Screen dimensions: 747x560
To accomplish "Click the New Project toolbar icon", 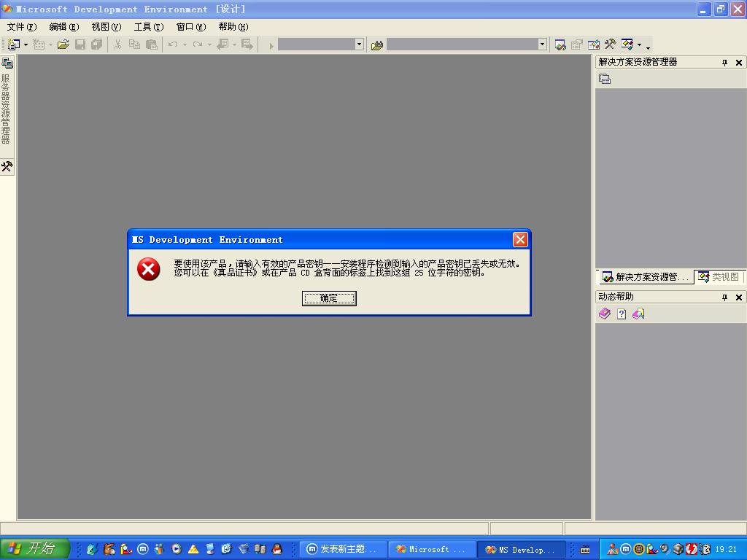I will 14,44.
